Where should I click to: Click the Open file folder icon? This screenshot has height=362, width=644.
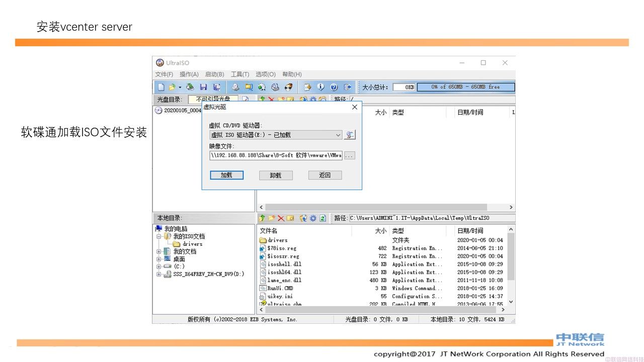(172, 87)
